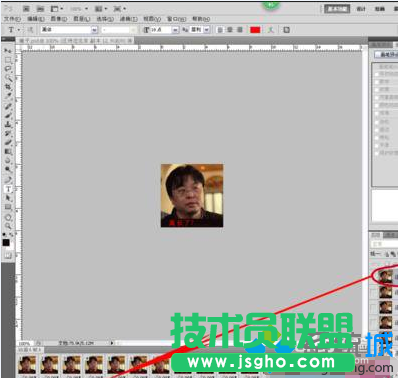Open the character panel toggle icon
Viewport: 398px width, 378px height.
tap(286, 30)
